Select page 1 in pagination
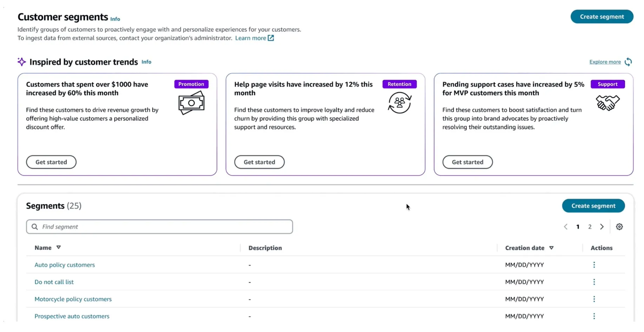This screenshot has width=644, height=332. [x=578, y=227]
